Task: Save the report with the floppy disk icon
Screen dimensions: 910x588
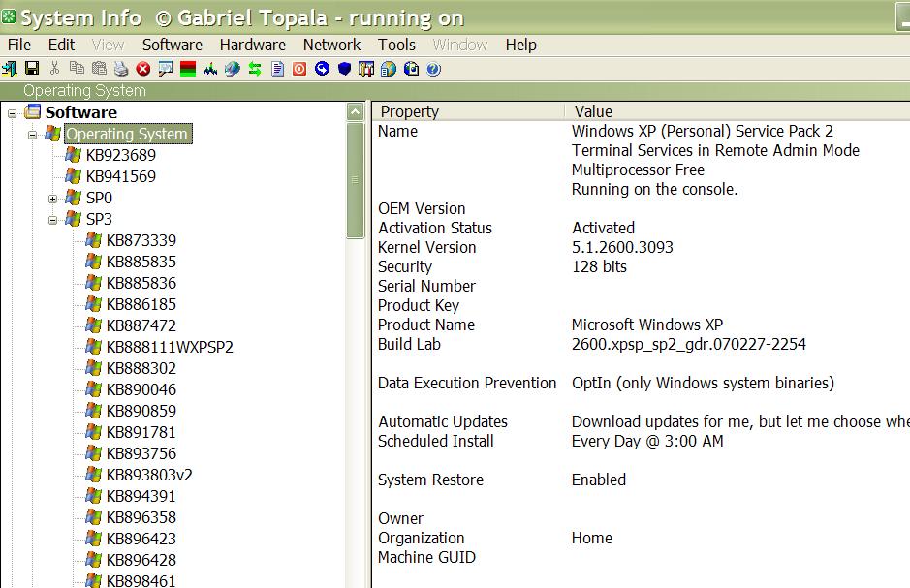Action: click(32, 69)
